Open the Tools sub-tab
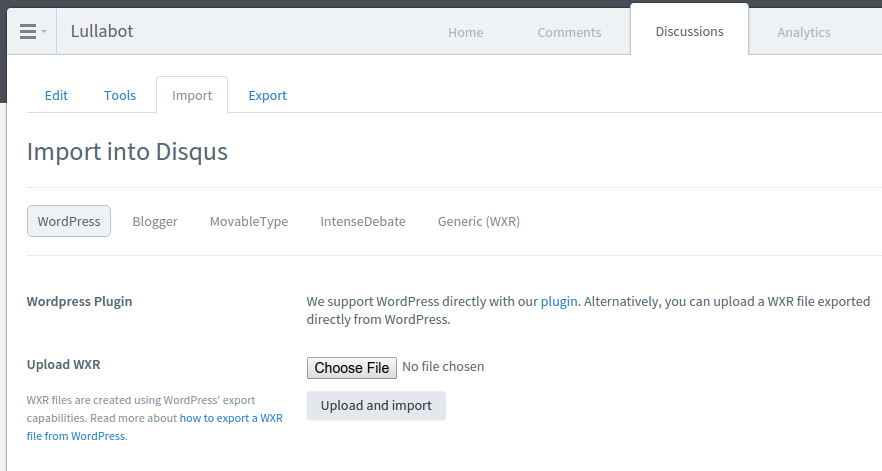 click(120, 95)
